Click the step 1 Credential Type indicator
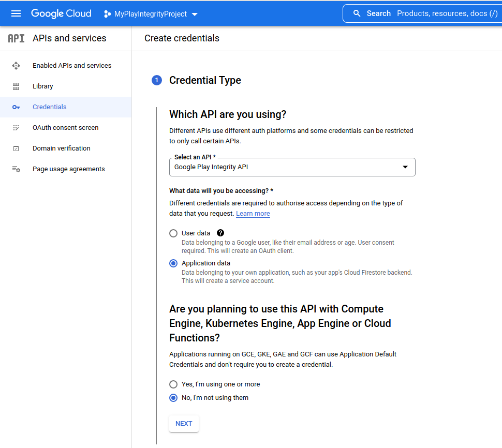This screenshot has height=448, width=502. click(x=156, y=80)
